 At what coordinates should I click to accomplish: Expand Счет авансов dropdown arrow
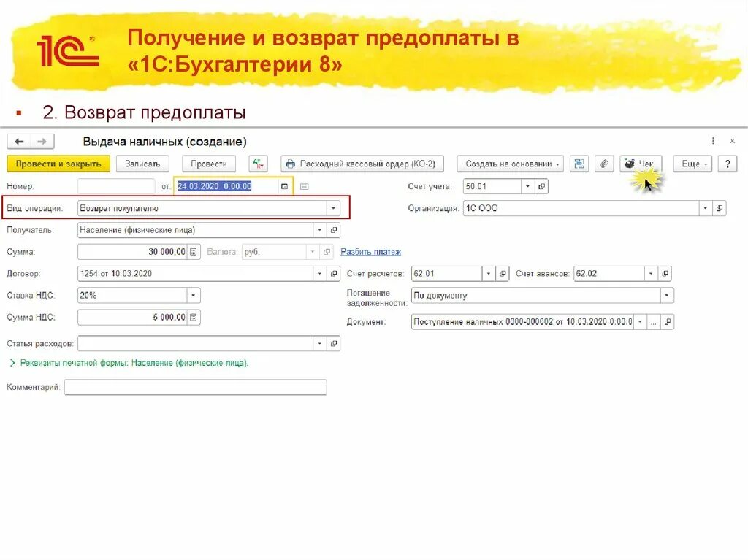click(x=651, y=274)
